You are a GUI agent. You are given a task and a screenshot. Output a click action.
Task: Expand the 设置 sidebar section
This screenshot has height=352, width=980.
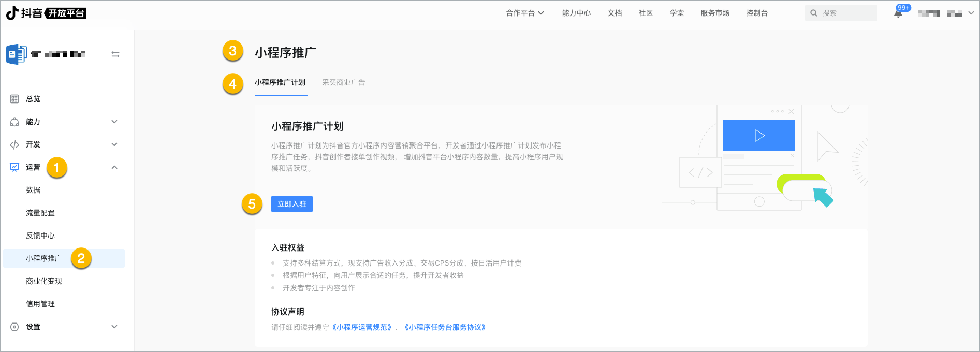point(114,327)
